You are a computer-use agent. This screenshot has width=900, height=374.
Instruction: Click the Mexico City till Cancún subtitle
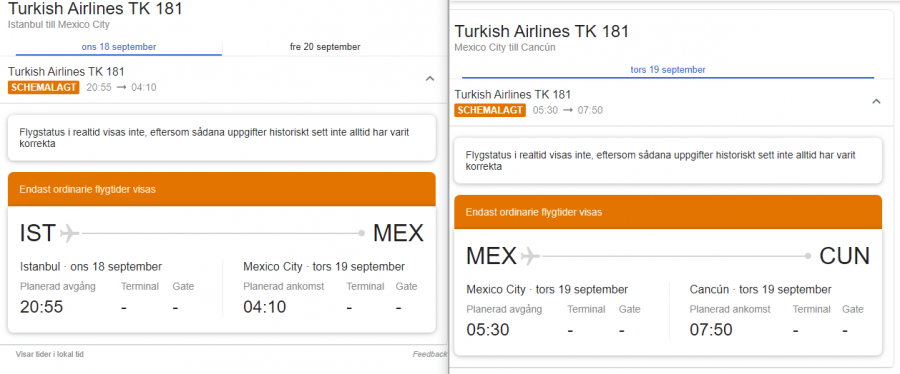point(505,48)
